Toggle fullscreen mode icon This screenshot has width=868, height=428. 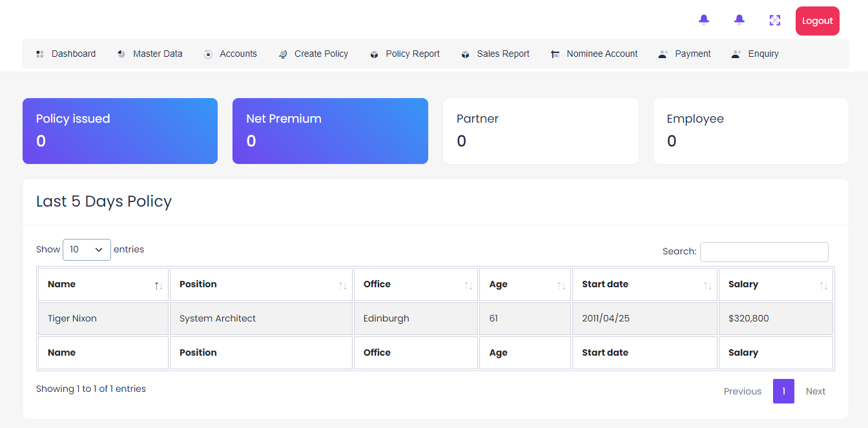tap(775, 21)
